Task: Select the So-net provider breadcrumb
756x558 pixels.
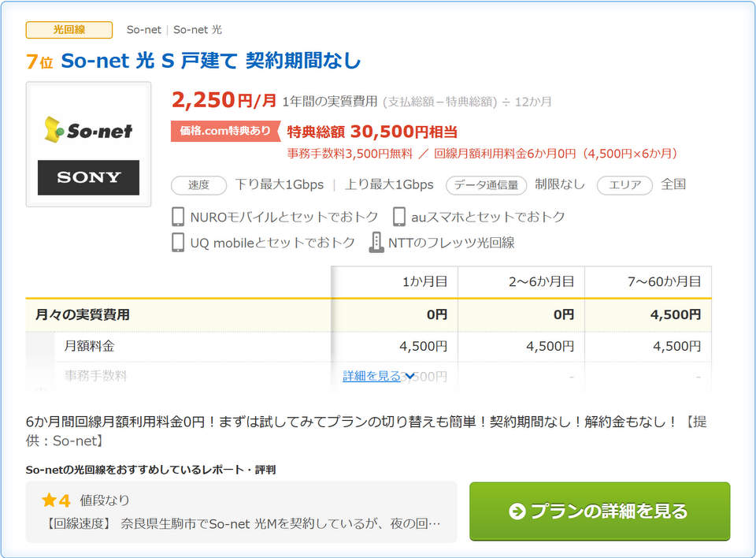Action: click(143, 30)
